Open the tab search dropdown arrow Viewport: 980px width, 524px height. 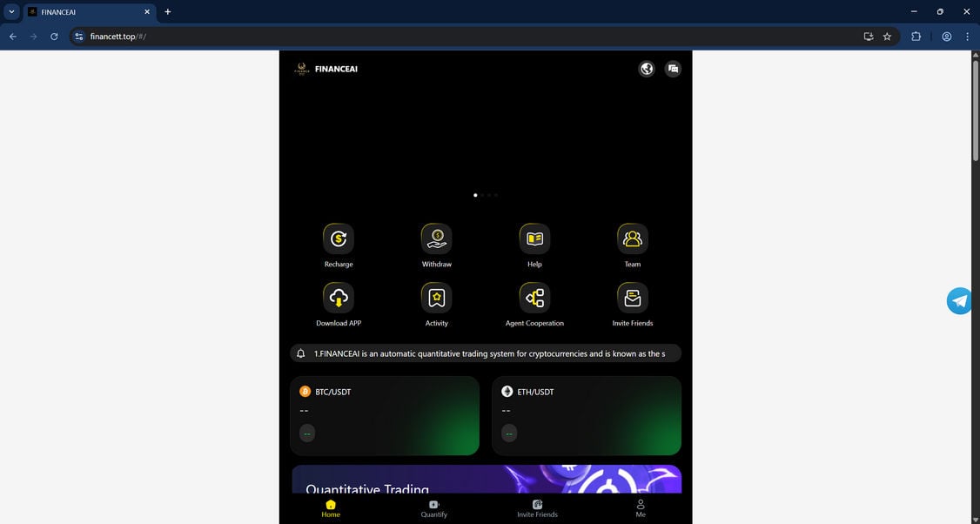11,12
